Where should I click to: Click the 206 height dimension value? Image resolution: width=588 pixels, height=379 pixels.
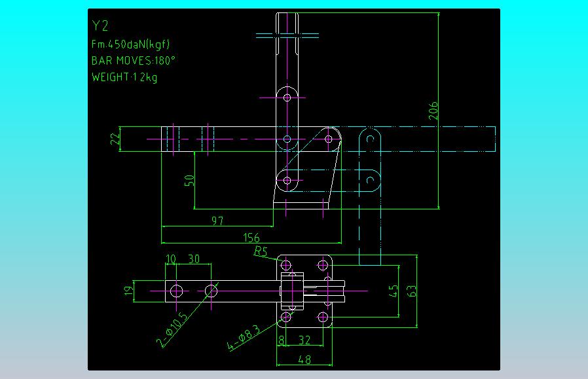pos(433,110)
